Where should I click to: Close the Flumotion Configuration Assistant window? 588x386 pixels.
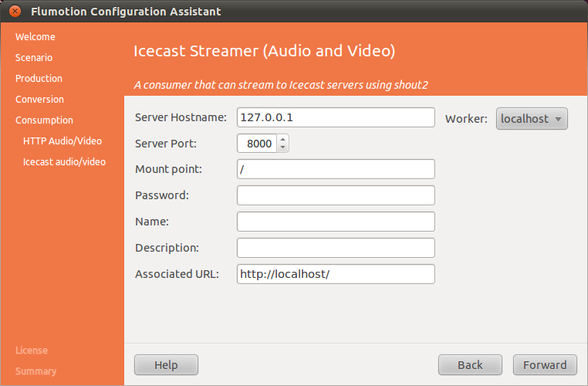[x=15, y=12]
